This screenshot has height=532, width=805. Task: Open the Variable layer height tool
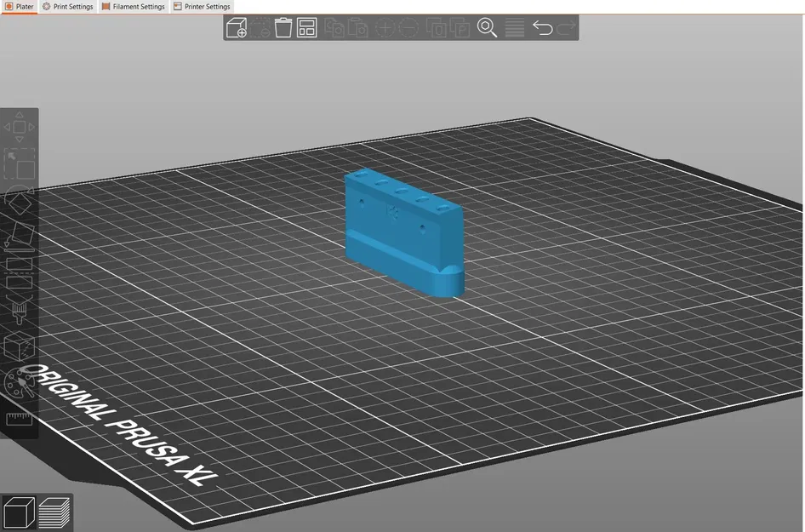tap(515, 28)
